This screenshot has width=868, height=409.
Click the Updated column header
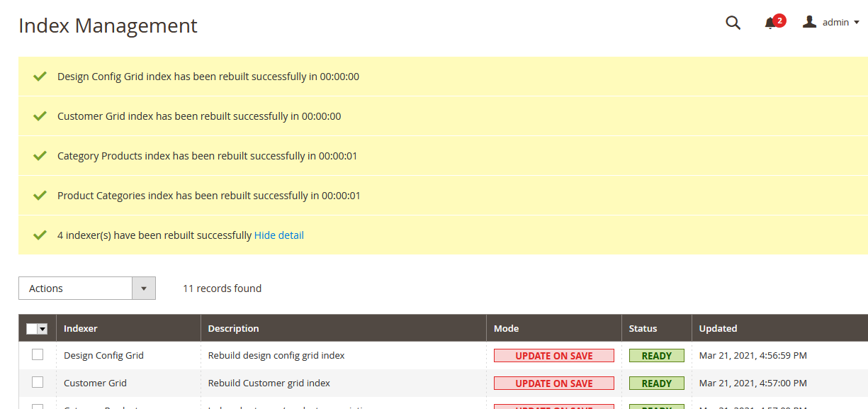718,328
